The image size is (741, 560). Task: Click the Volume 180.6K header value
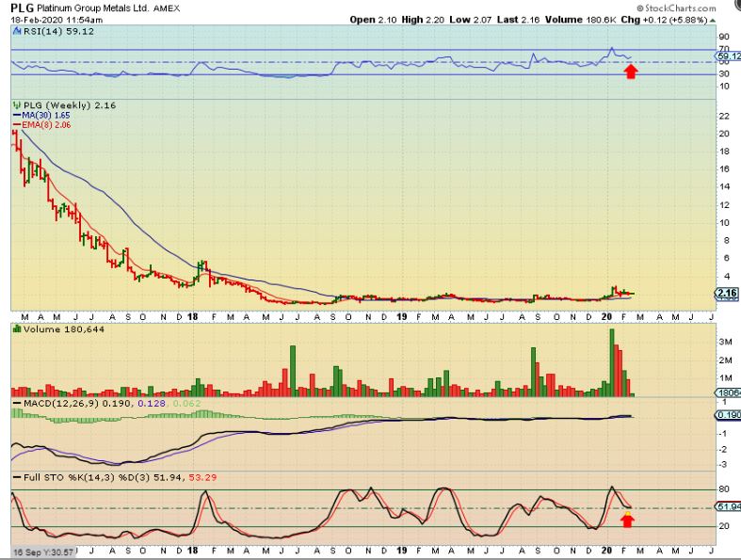coord(580,20)
